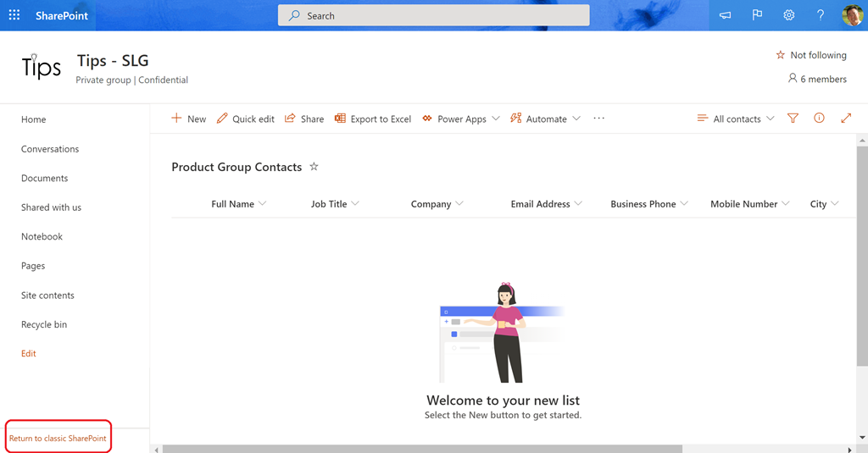Screen dimensions: 868x453
Task: Click in the SharePoint search box
Action: pos(434,15)
